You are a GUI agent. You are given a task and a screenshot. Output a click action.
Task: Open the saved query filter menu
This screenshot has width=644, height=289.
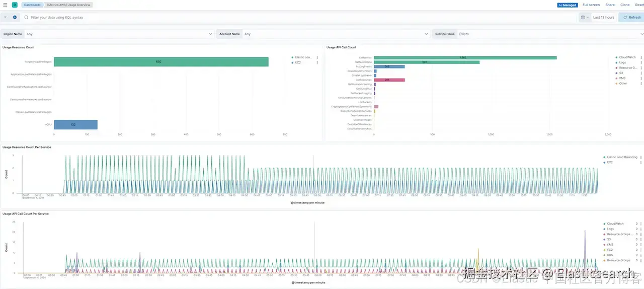tap(6, 17)
